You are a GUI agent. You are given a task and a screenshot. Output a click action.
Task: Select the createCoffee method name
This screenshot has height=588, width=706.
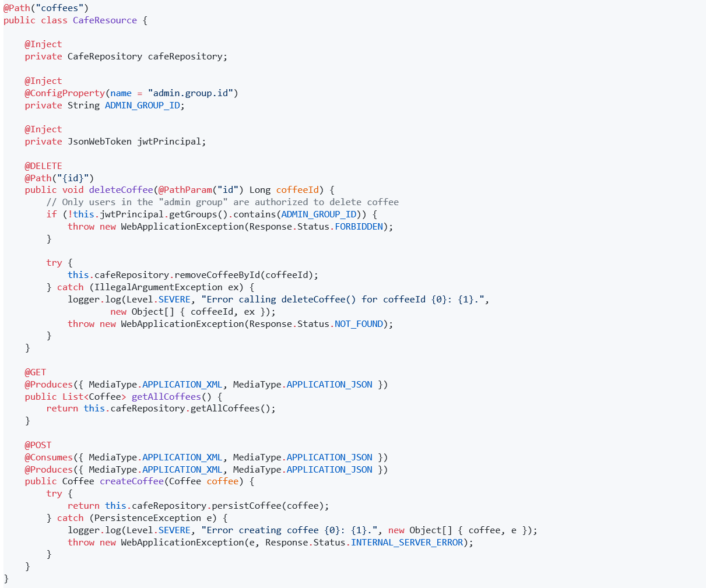tap(131, 481)
